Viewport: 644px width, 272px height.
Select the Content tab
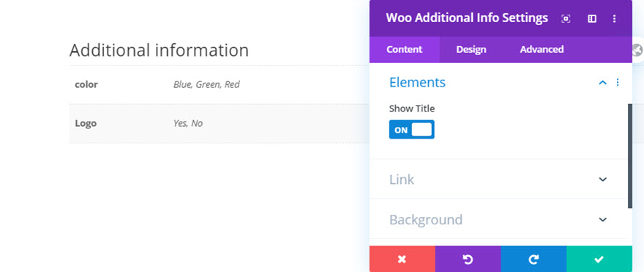(x=405, y=49)
